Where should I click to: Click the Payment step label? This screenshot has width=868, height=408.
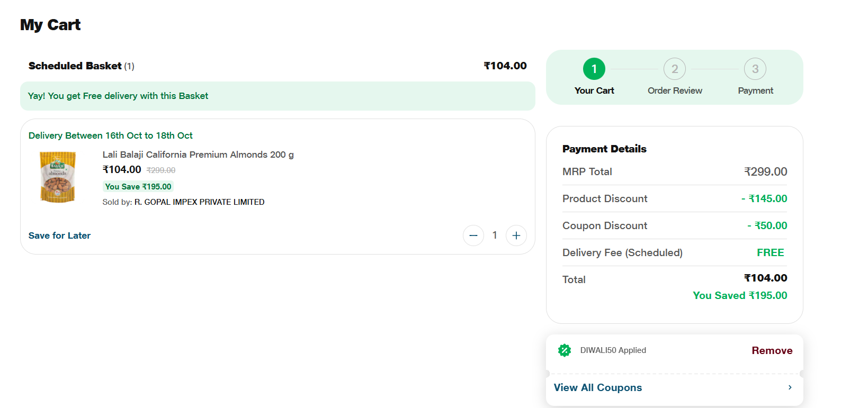point(755,90)
